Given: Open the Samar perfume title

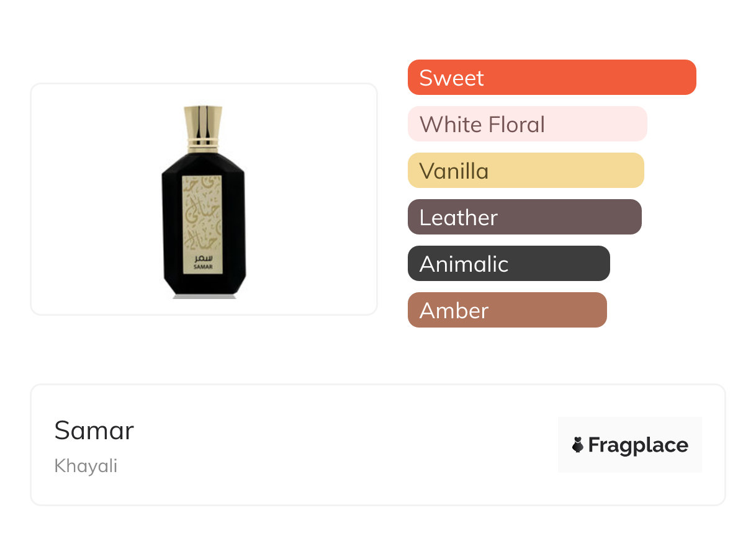Looking at the screenshot, I should 94,430.
